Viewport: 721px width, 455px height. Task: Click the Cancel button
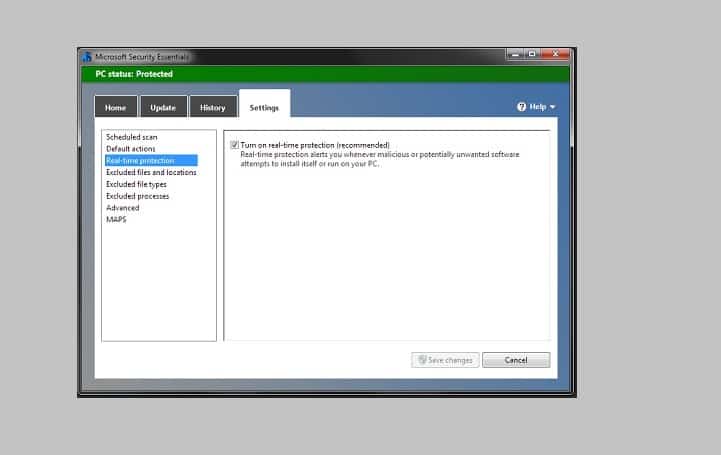coord(516,360)
